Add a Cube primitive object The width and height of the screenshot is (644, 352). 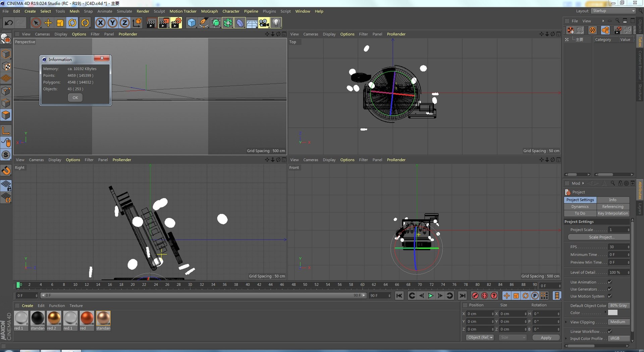(191, 23)
